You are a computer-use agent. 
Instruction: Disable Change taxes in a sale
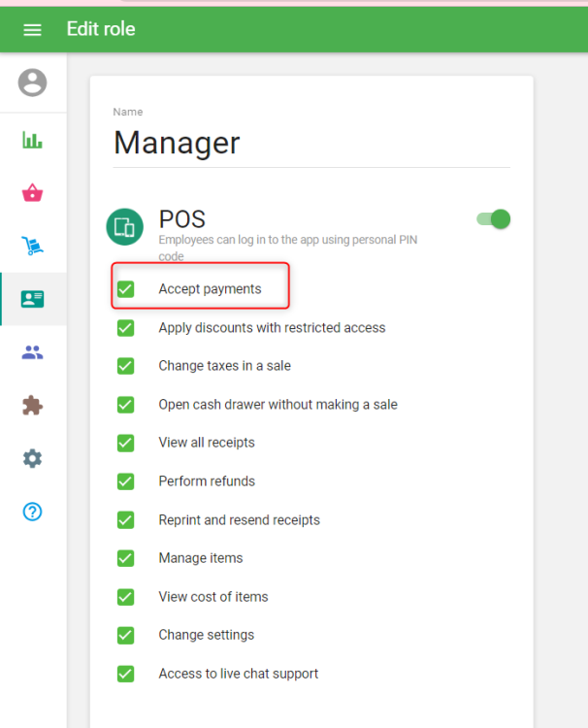point(126,366)
